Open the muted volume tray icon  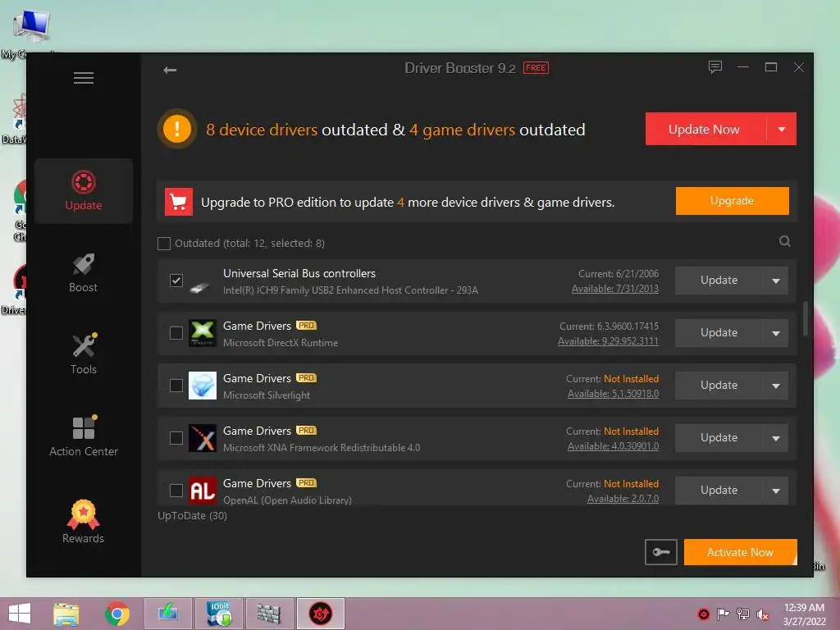762,614
